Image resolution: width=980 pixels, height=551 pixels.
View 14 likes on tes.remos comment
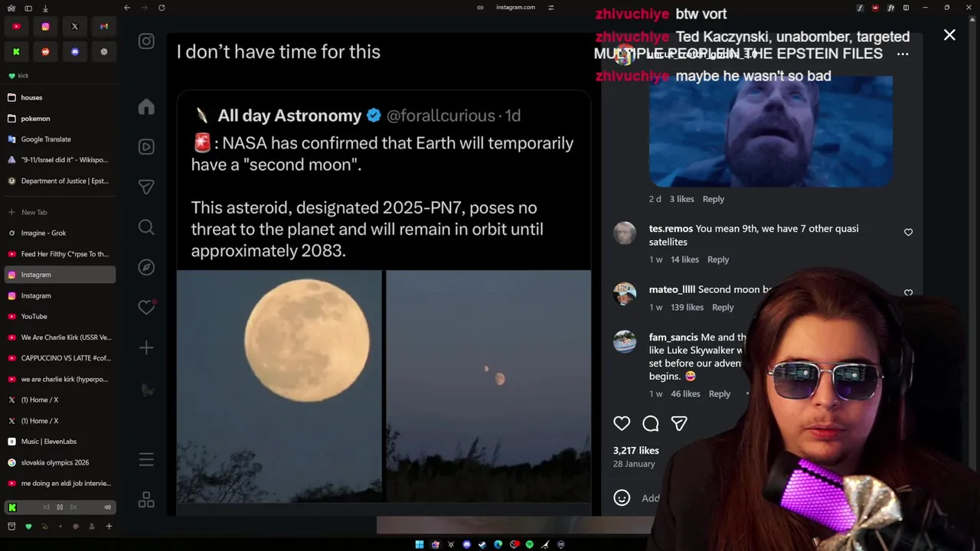(x=684, y=259)
